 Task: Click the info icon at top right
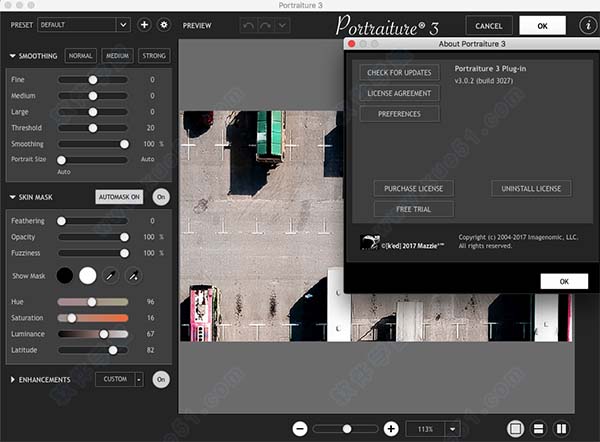[588, 24]
